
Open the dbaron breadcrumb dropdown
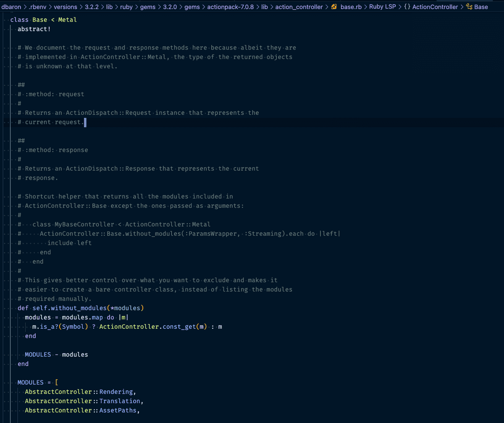10,7
